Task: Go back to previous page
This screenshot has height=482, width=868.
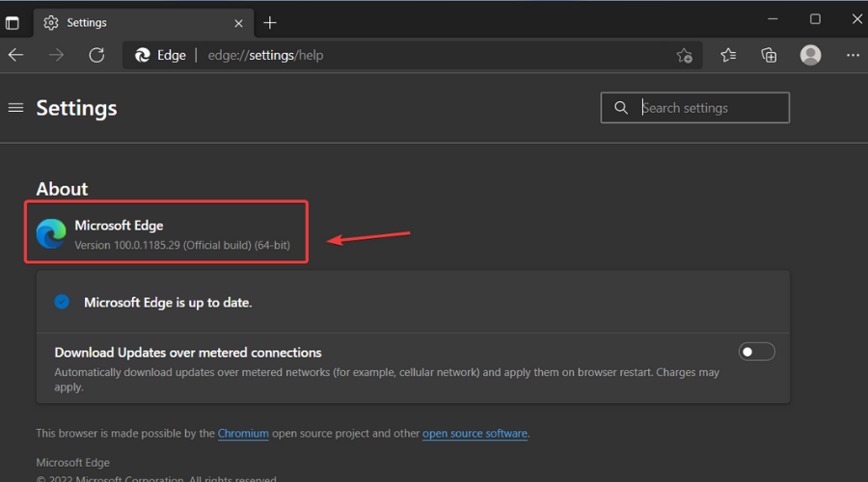Action: pos(16,55)
